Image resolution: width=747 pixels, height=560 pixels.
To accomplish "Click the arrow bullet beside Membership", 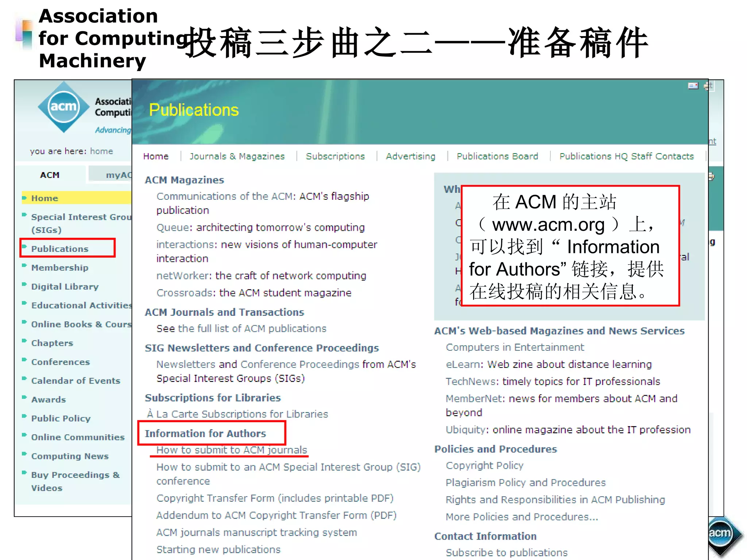I will coord(24,266).
